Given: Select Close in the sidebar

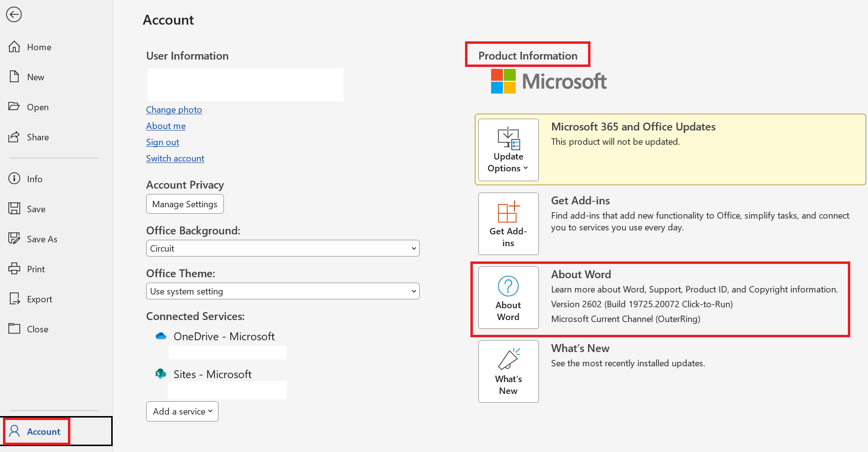Looking at the screenshot, I should pyautogui.click(x=38, y=329).
